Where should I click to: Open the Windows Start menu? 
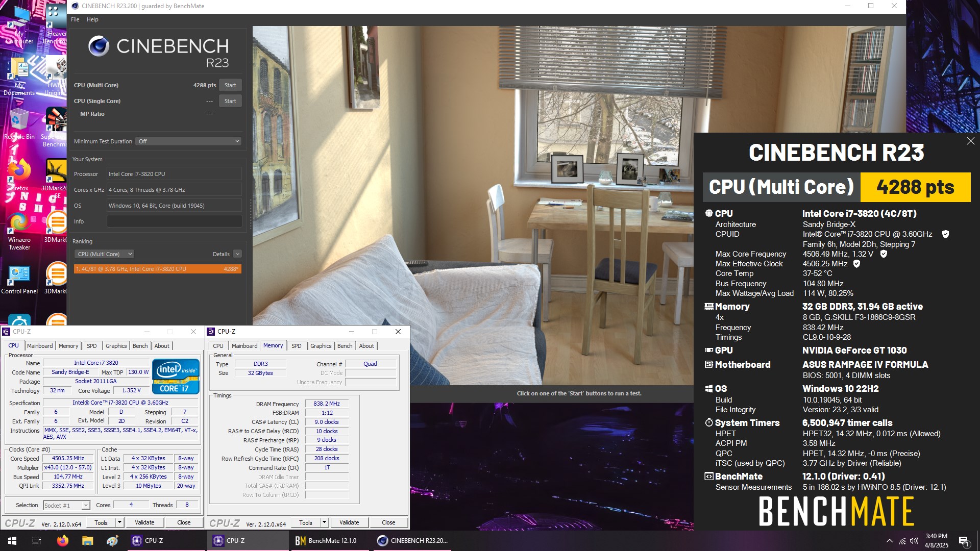click(x=12, y=541)
